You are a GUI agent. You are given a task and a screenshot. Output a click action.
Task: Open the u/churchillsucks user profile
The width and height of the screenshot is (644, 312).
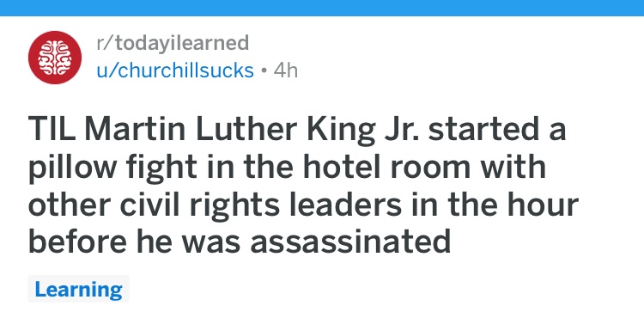pyautogui.click(x=175, y=70)
